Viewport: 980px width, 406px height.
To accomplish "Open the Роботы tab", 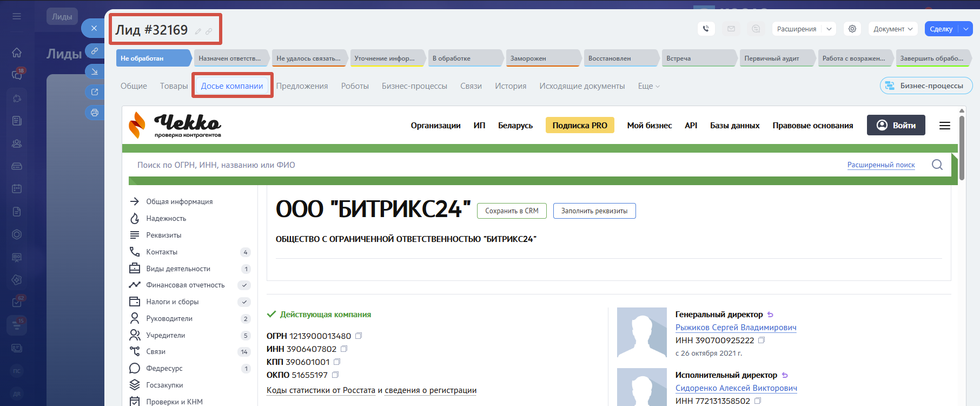I will click(355, 86).
